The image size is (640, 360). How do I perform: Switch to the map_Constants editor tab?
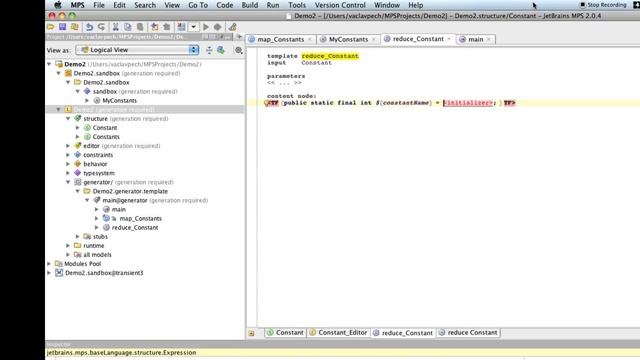(281, 39)
